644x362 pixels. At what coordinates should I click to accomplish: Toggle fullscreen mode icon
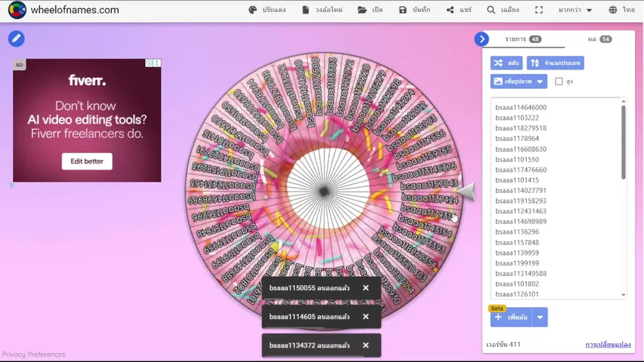(539, 10)
